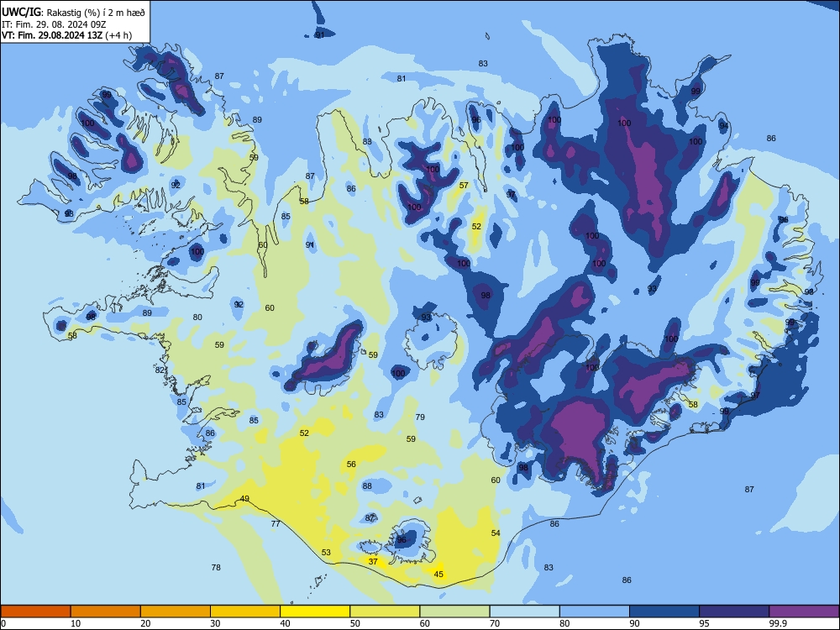Click the map humidity value '37'
Viewport: 840px width, 630px height.
(374, 561)
